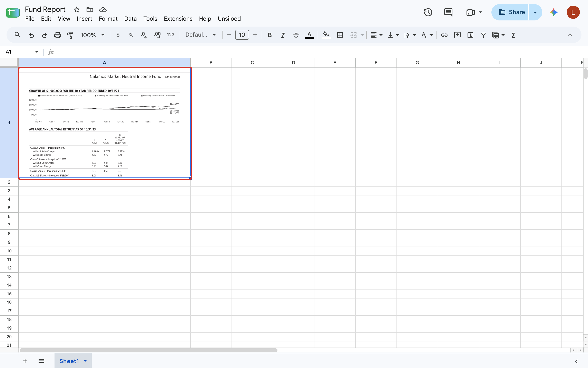Open the Unsiloed menu

(229, 19)
